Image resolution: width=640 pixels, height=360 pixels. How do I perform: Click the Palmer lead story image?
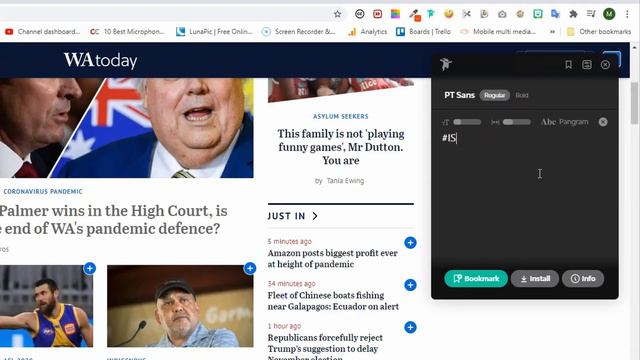click(127, 128)
